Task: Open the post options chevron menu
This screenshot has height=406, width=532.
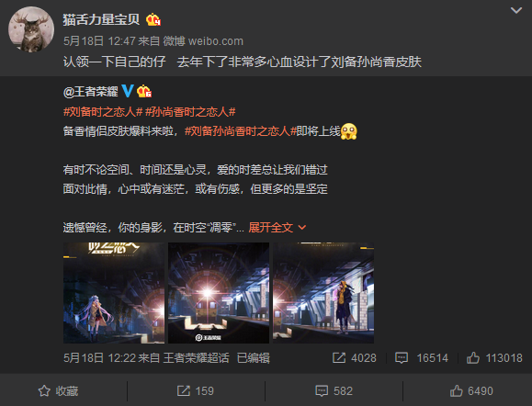Action: 516,11
